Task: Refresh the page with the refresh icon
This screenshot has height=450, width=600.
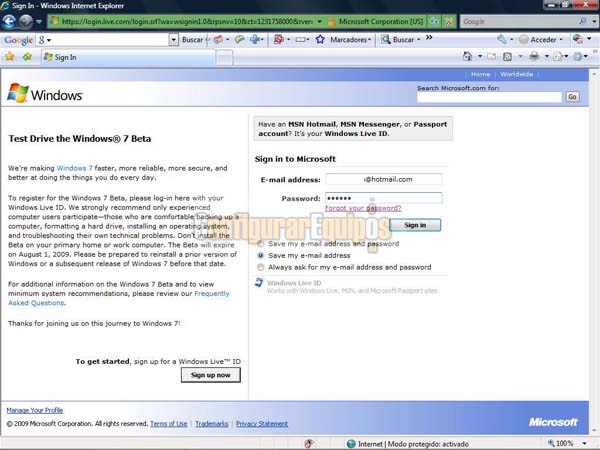Action: tap(434, 21)
